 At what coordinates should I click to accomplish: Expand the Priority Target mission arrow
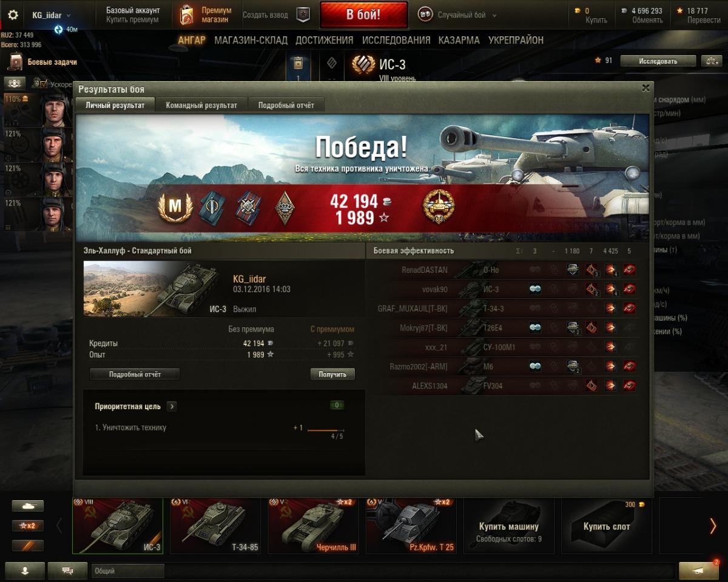[172, 406]
